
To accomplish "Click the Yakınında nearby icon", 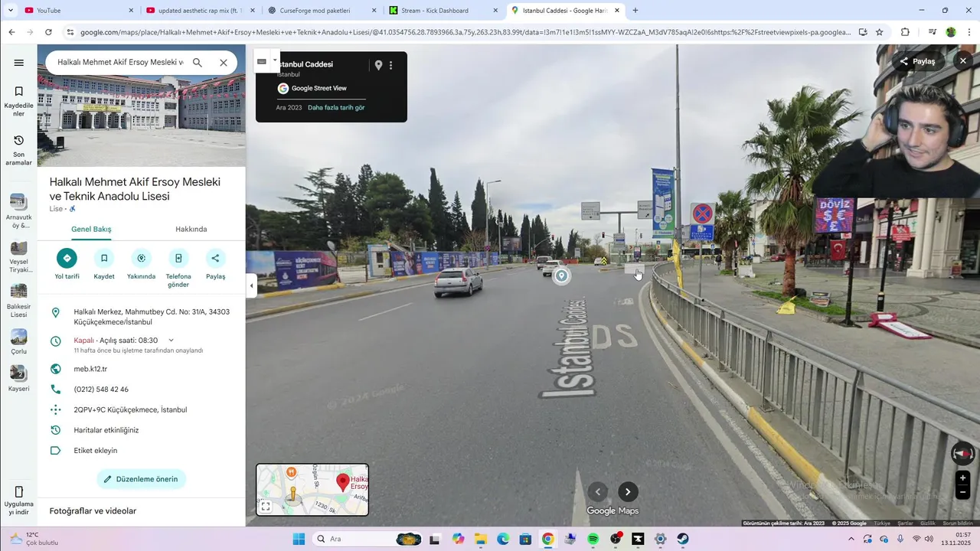I will [x=141, y=259].
